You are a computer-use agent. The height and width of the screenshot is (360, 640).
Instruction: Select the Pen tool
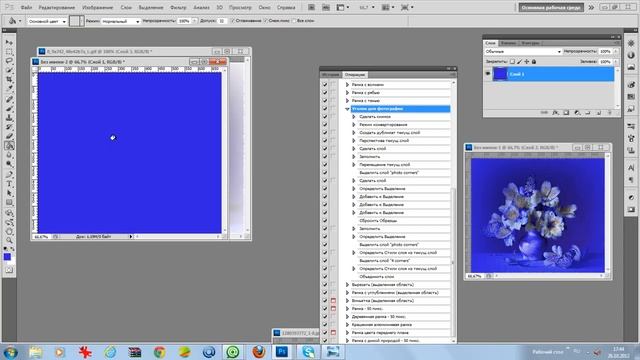pos(9,175)
